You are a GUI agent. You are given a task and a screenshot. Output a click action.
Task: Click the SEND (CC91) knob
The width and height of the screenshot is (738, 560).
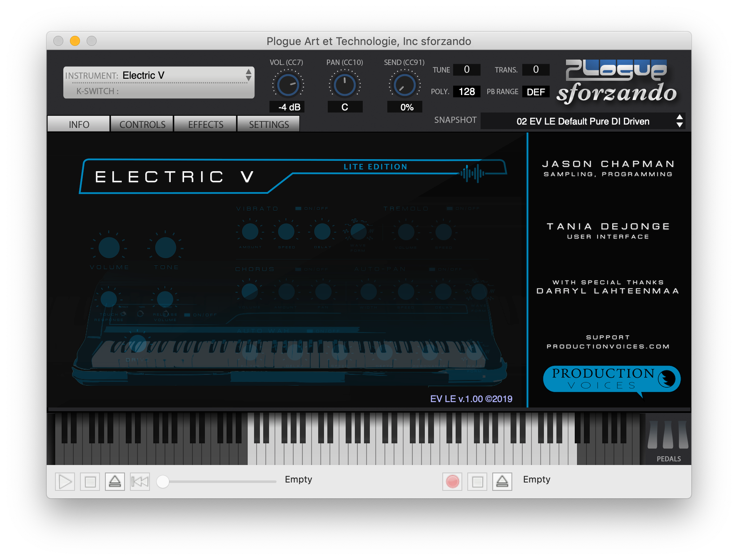click(404, 85)
